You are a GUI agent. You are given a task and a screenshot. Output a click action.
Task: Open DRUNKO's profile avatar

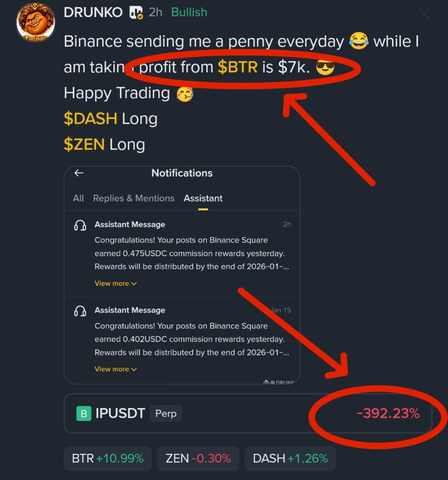point(36,22)
